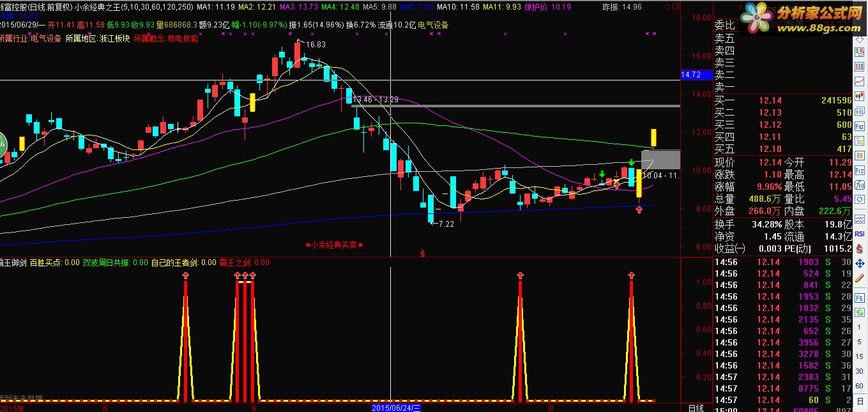Click the red dollar sign icon
The width and height of the screenshot is (868, 412).
[x=860, y=248]
